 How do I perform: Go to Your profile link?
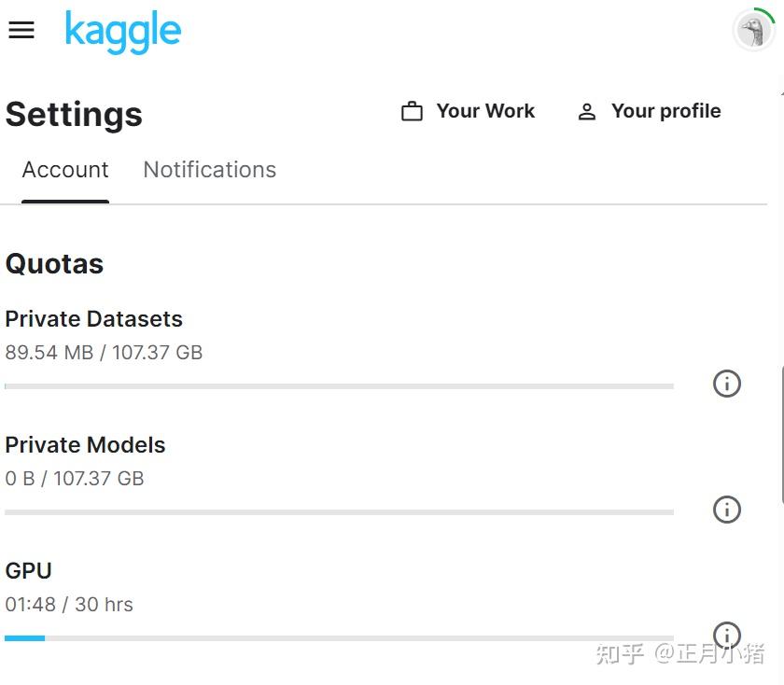coord(666,111)
